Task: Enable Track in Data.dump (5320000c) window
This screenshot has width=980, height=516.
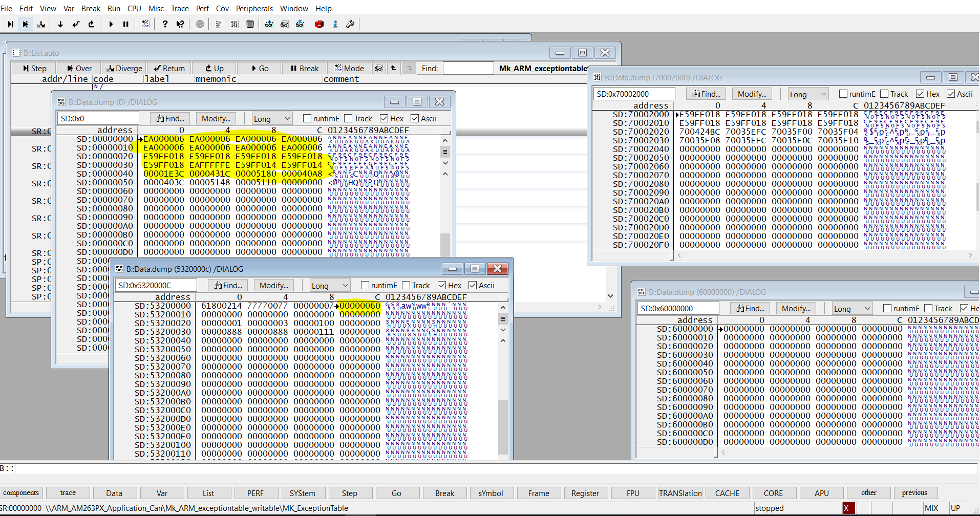Action: point(406,285)
